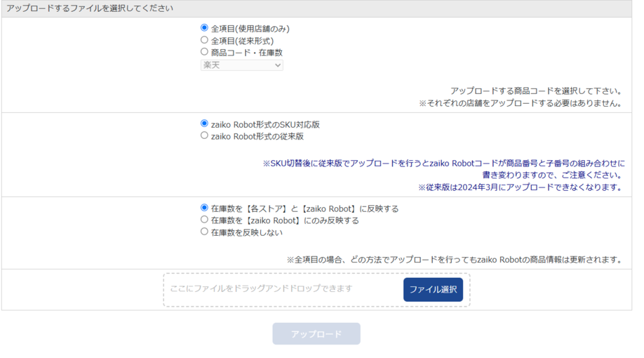644x358 pixels.
Task: Click the アップロードするファイルを選択してください header
Action: [x=90, y=8]
